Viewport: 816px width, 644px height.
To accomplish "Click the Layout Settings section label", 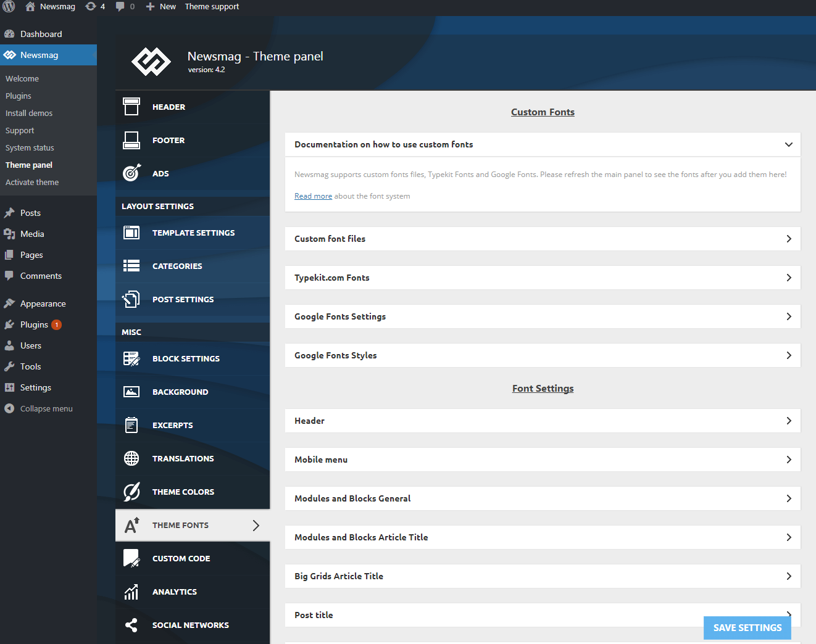I will (x=157, y=206).
